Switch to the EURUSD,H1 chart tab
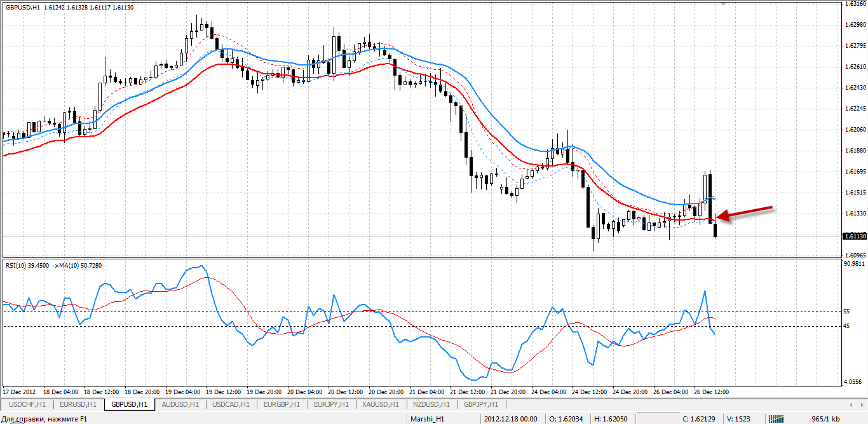 click(78, 404)
